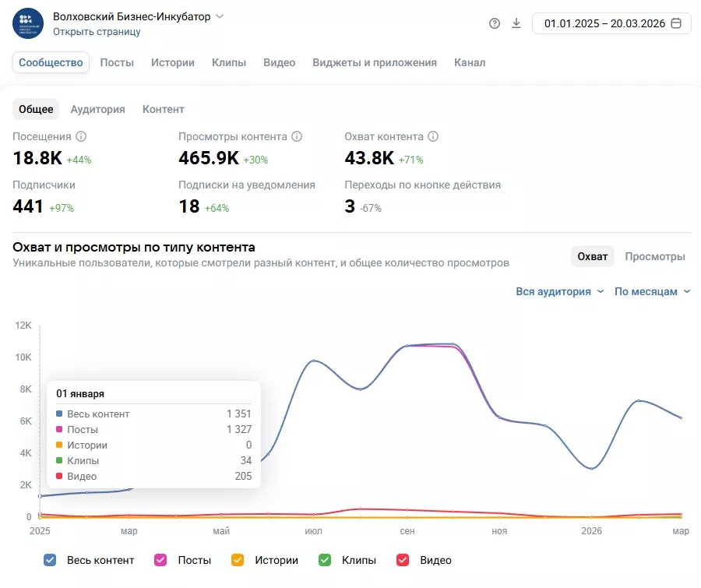Toggle the Клипы legend checkbox
The image size is (701, 588).
[x=326, y=560]
